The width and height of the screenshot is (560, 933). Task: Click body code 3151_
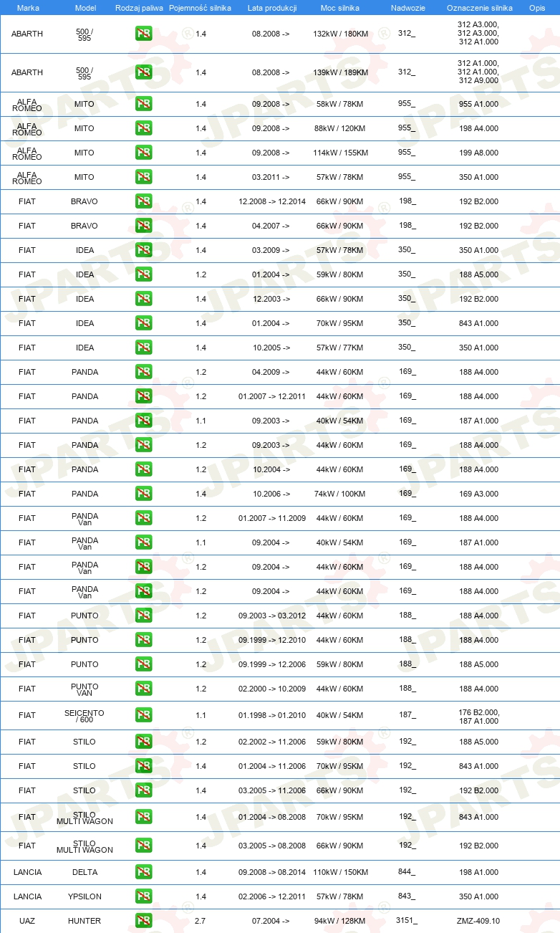click(x=407, y=921)
